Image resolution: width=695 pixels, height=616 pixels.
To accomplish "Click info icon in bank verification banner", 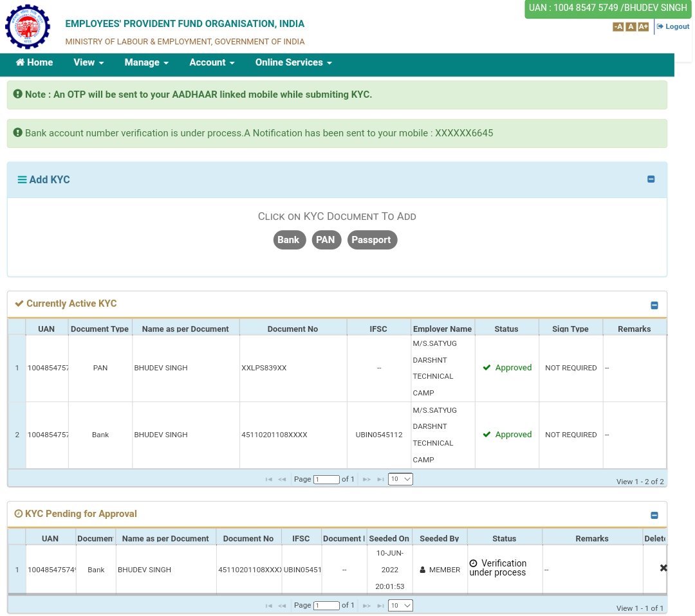I will [x=18, y=132].
